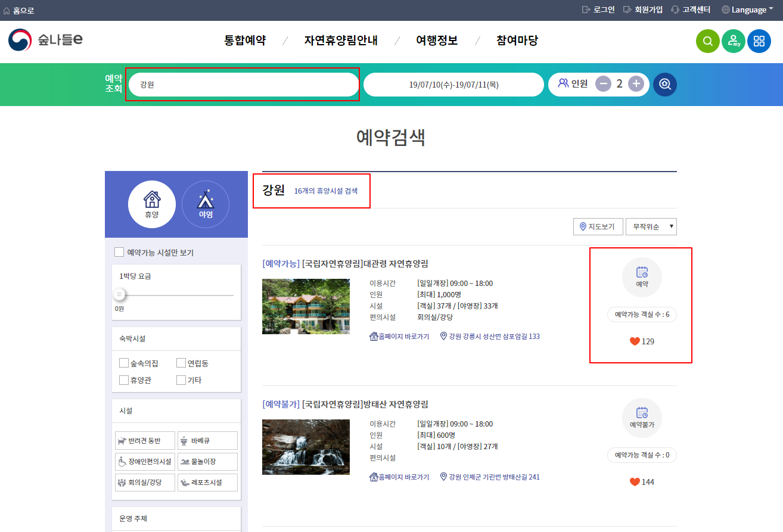Open the my page user icon

(734, 41)
